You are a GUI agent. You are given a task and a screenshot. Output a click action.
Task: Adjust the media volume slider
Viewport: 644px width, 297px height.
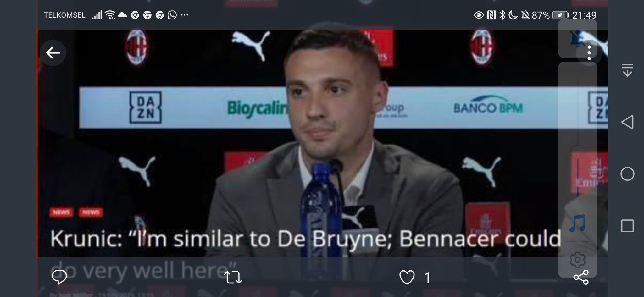pos(577,151)
